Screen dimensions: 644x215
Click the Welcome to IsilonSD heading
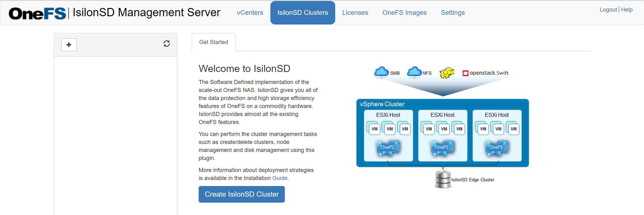click(x=244, y=69)
